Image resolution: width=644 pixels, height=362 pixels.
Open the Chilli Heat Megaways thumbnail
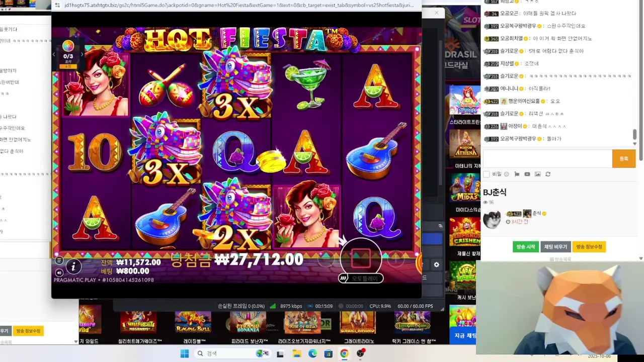(x=138, y=322)
